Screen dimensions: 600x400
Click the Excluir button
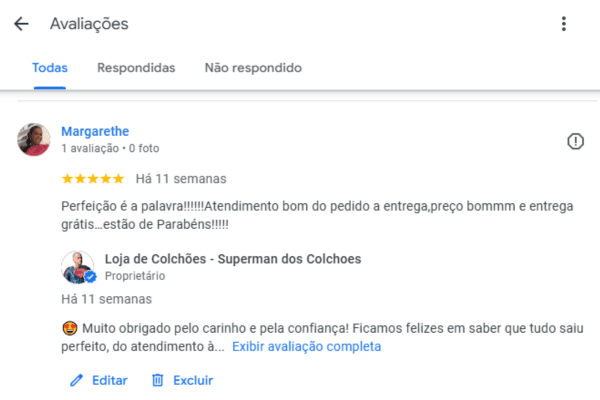(182, 380)
